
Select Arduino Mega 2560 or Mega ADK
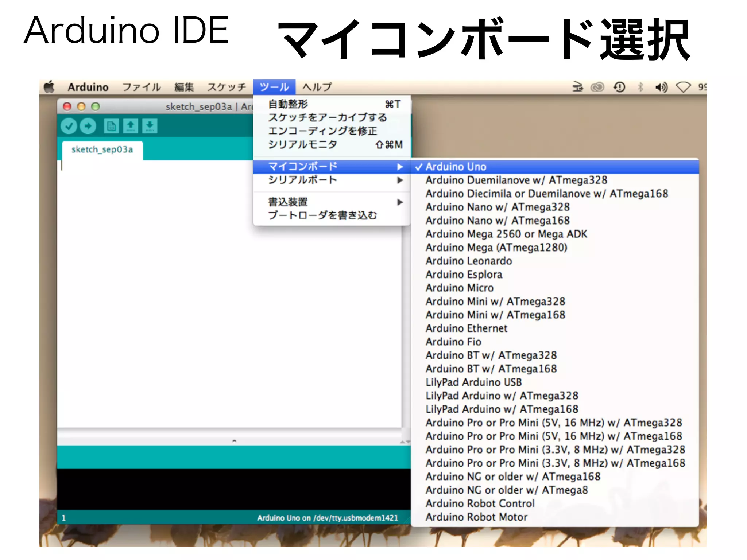tap(555, 234)
